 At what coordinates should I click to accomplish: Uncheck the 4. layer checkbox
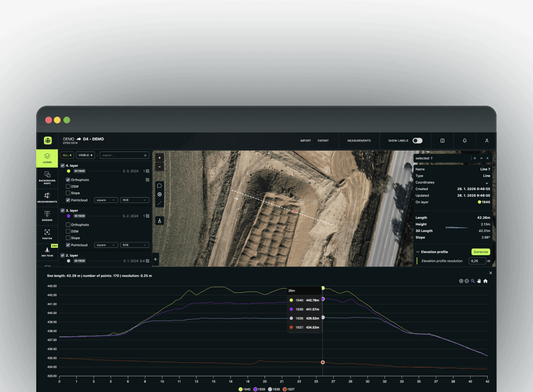(x=62, y=165)
